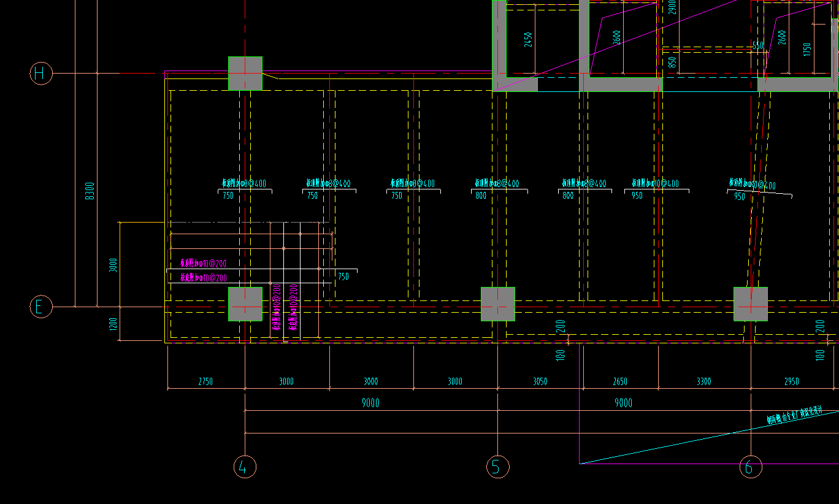This screenshot has height=504, width=839.
Task: Select the grid axis bubble labeled H
Action: 41,74
